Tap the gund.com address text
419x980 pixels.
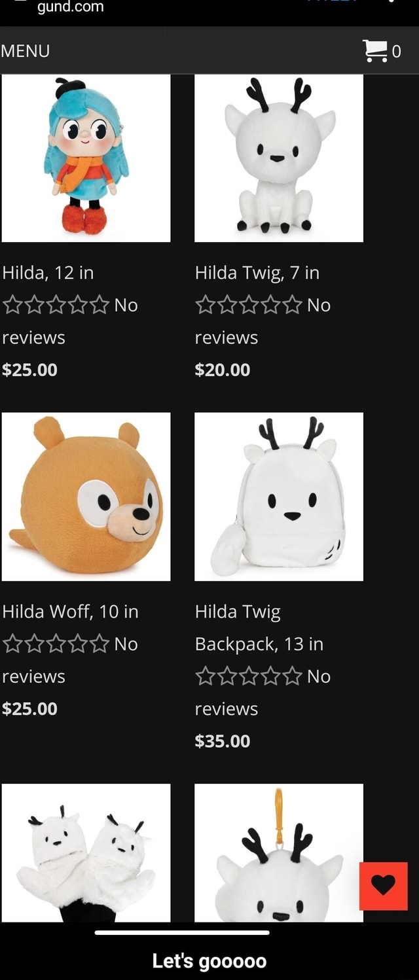pos(70,7)
